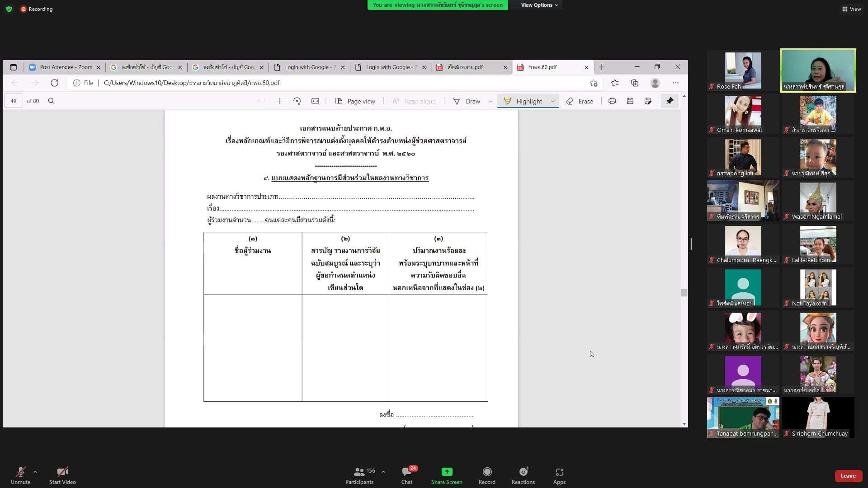Image resolution: width=868 pixels, height=488 pixels.
Task: Click the Erase tool button
Action: coord(580,101)
